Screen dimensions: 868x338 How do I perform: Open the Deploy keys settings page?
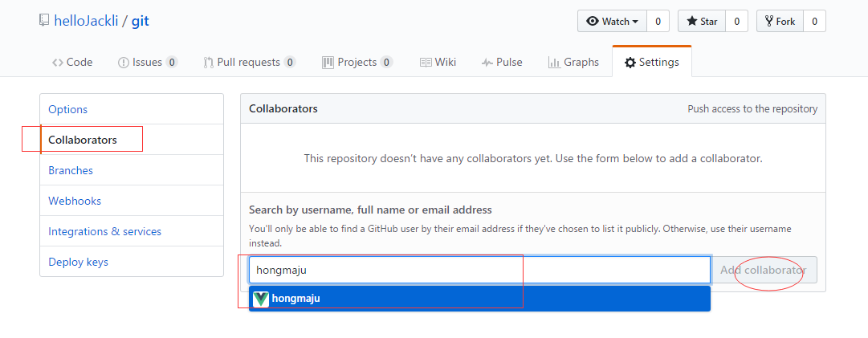point(132,261)
